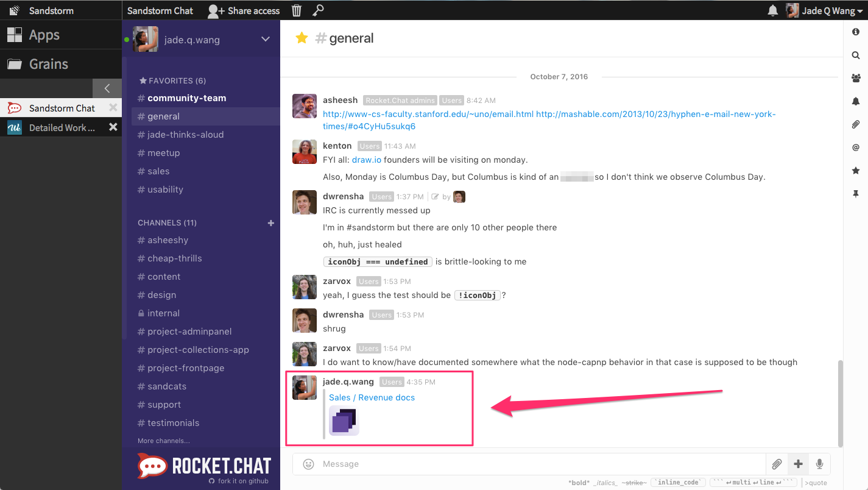Viewport: 868px width, 490px height.
Task: Click fork it on github link
Action: coord(238,481)
